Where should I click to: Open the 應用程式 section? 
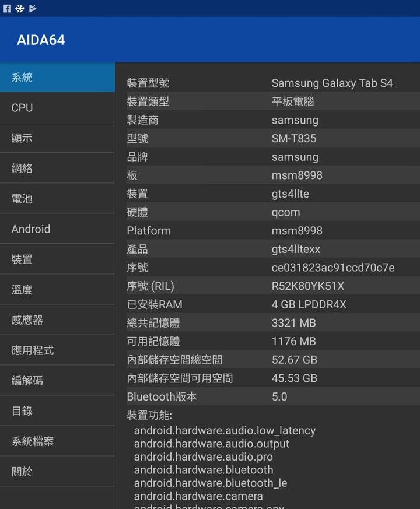[x=58, y=350]
